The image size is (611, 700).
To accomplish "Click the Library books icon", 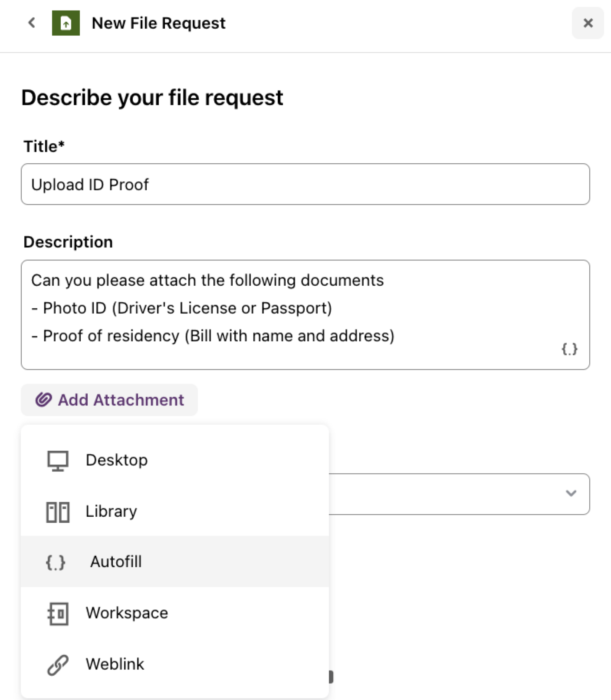I will (58, 512).
